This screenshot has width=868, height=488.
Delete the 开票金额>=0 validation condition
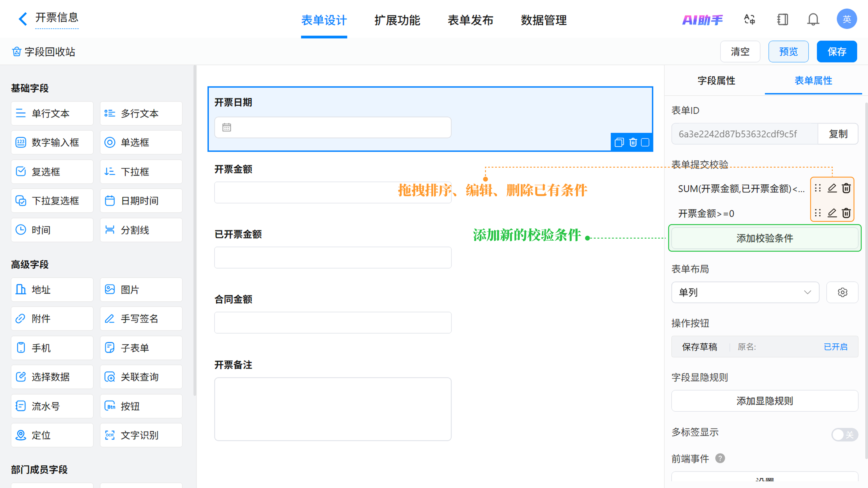(x=846, y=213)
